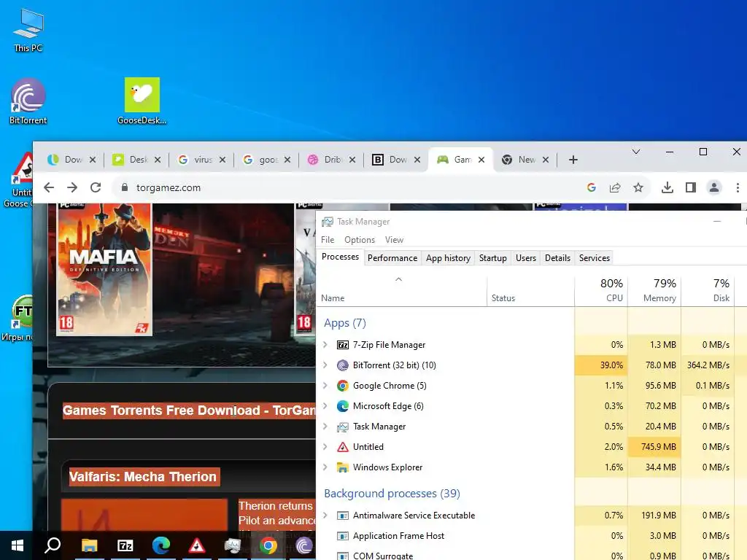Image resolution: width=747 pixels, height=560 pixels.
Task: Open Chrome tab search chevron
Action: 636,152
